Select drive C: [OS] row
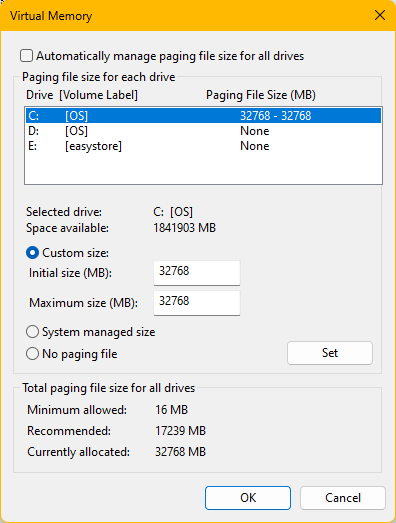Screen dimensions: 396x523 pyautogui.click(x=203, y=116)
